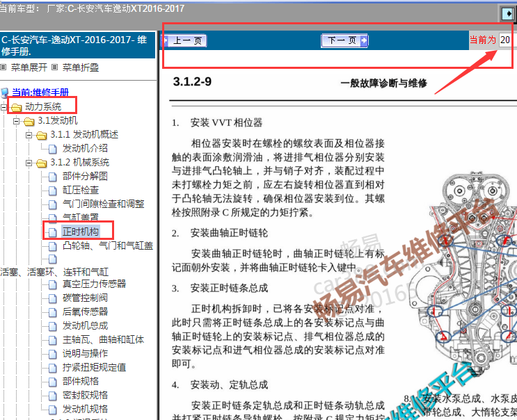Image resolution: width=517 pixels, height=420 pixels.
Task: Open the 碳罐控制阀 page
Action: pyautogui.click(x=86, y=298)
